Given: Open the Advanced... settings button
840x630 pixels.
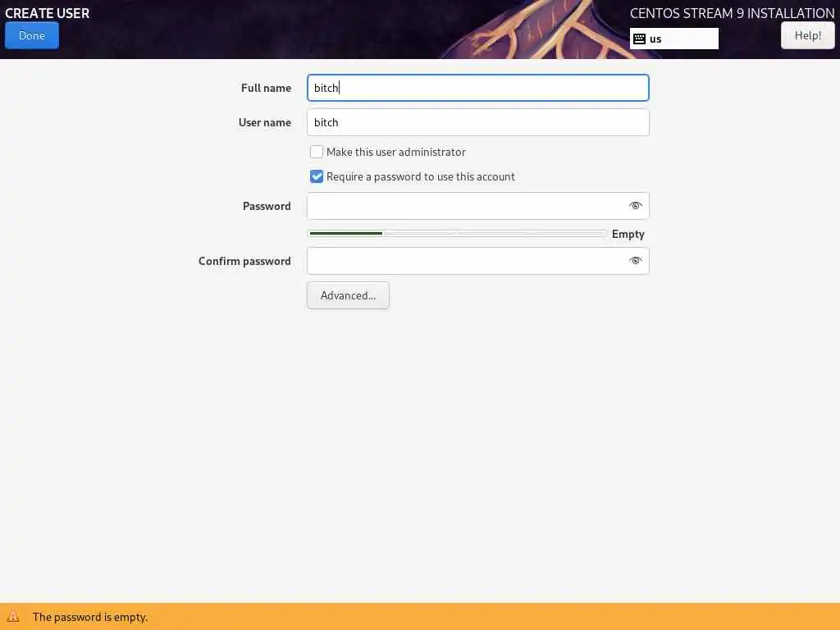Looking at the screenshot, I should (x=348, y=295).
